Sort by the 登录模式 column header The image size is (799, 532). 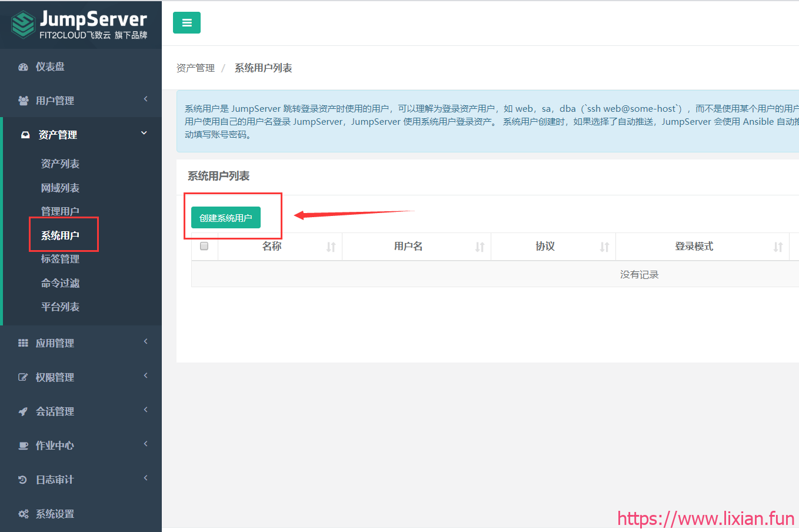pyautogui.click(x=694, y=247)
